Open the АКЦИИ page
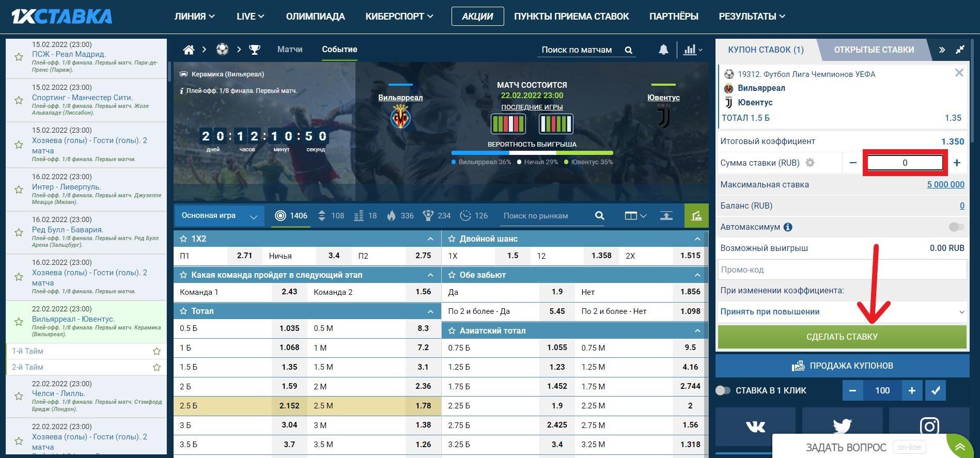The width and height of the screenshot is (980, 458). (477, 16)
